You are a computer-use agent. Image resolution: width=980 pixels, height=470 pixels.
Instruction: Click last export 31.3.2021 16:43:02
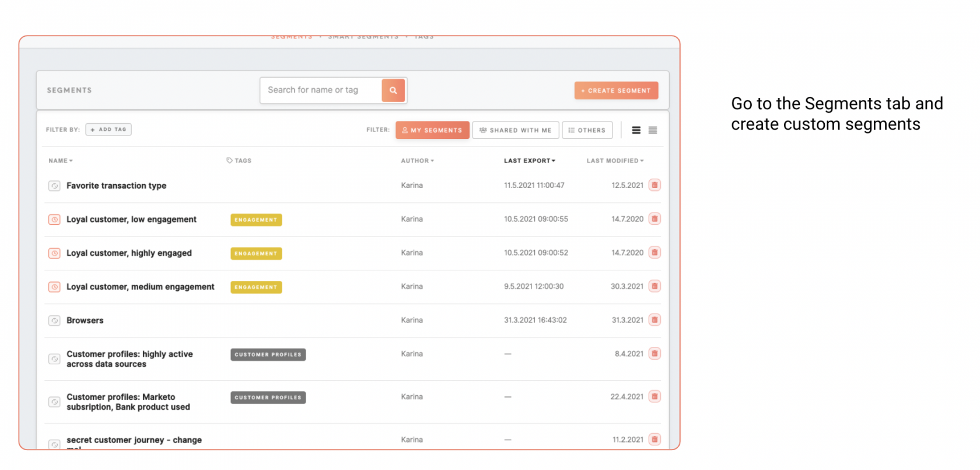pyautogui.click(x=535, y=320)
